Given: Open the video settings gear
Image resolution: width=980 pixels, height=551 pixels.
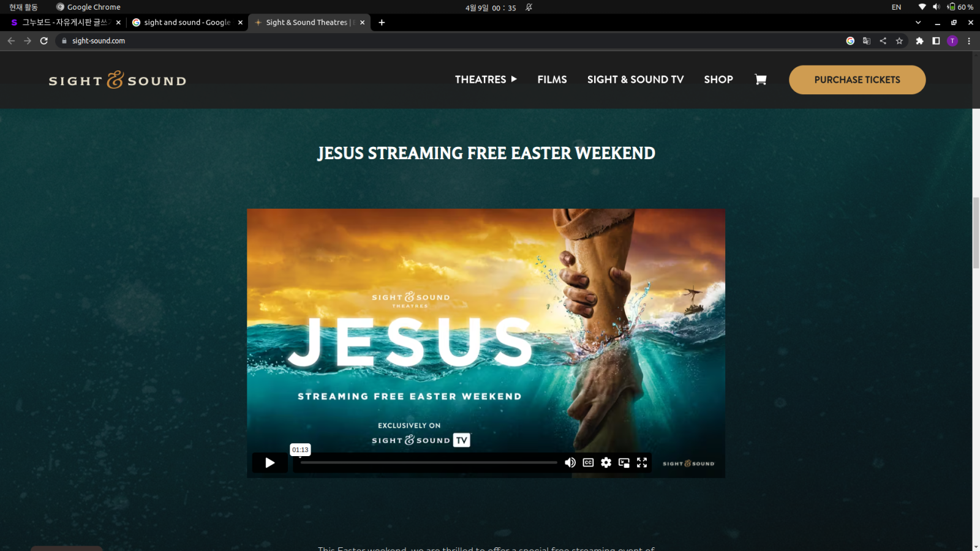Looking at the screenshot, I should [606, 463].
